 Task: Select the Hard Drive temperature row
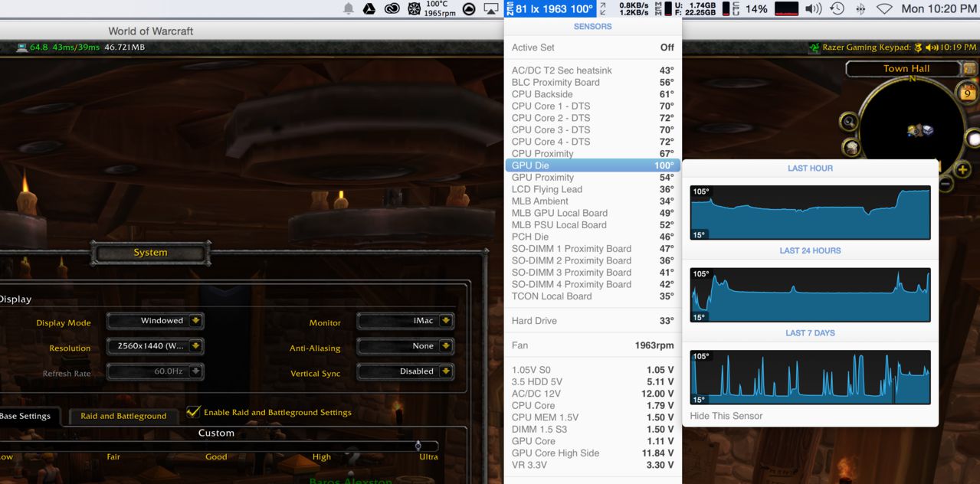593,321
